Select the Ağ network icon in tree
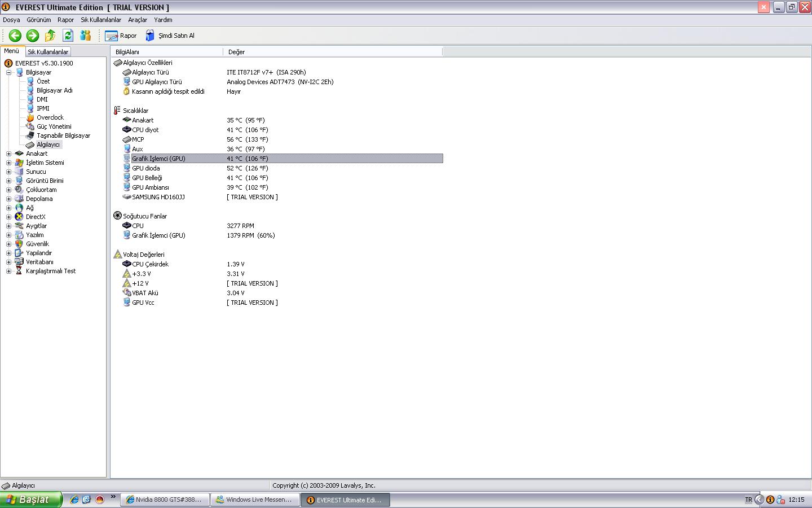 (19, 208)
